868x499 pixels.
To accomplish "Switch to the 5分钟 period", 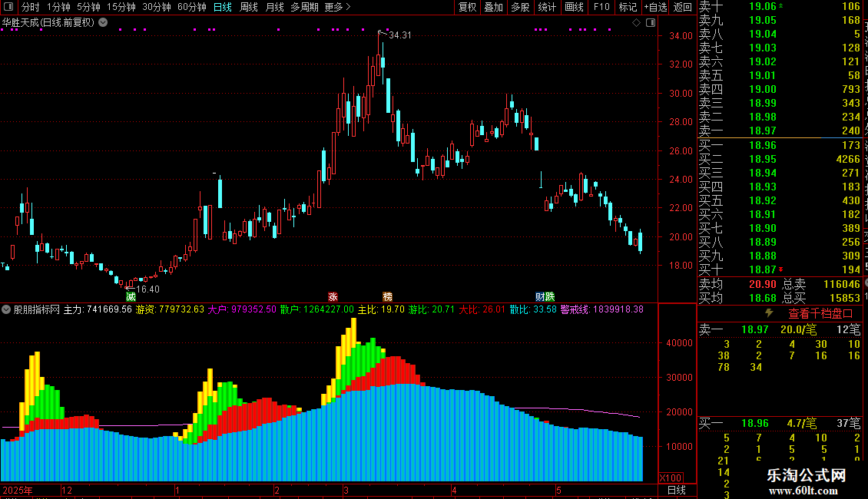I will coord(88,7).
